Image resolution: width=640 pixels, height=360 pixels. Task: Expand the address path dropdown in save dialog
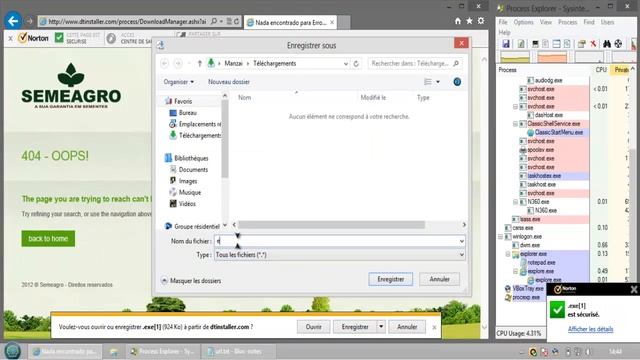[x=346, y=64]
